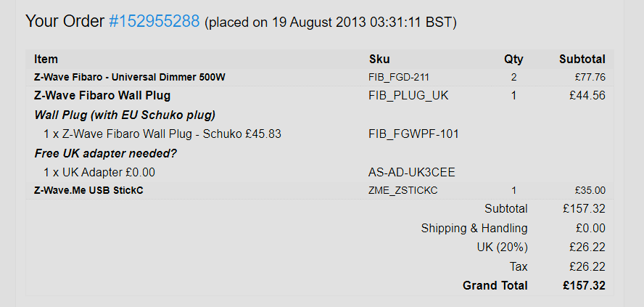Click the "Free UK adapter needed?" label

click(106, 153)
